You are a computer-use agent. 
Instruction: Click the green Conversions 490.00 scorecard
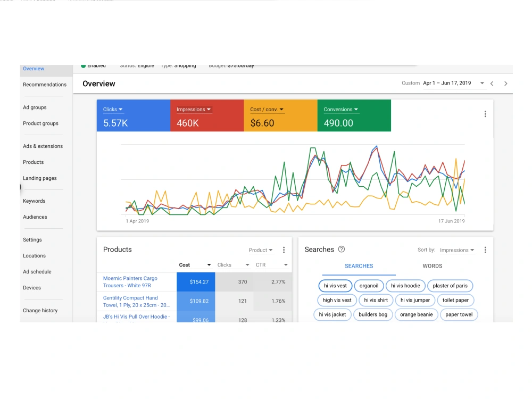tap(354, 115)
